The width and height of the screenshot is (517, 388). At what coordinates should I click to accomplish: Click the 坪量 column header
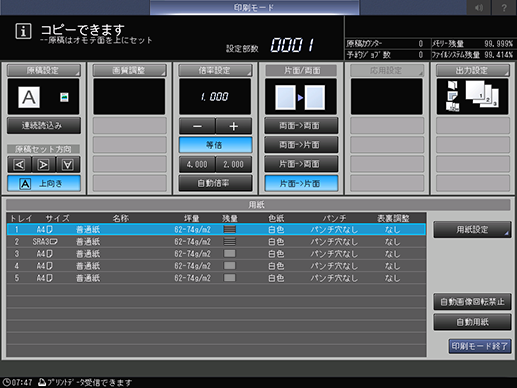click(x=192, y=218)
